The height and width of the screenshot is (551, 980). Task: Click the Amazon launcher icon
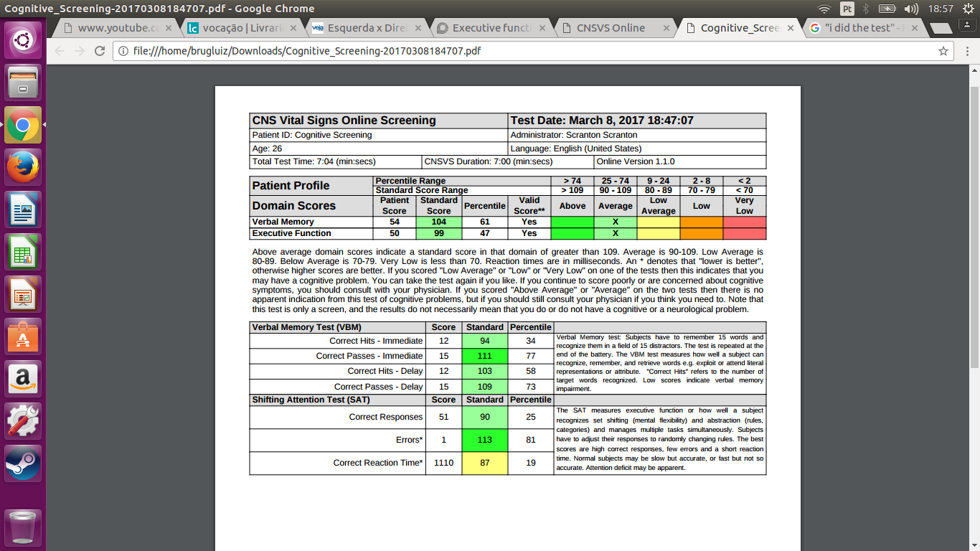[23, 379]
